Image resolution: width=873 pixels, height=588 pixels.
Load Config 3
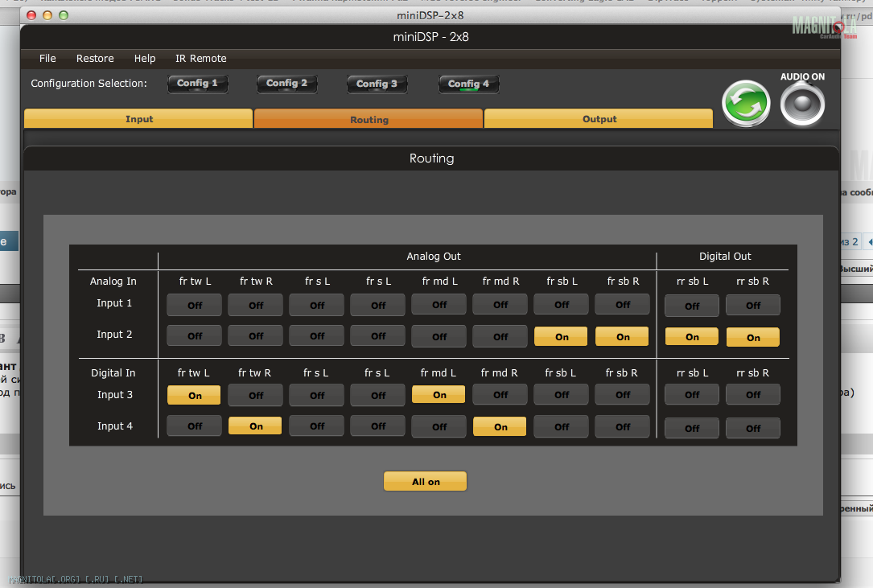coord(377,84)
